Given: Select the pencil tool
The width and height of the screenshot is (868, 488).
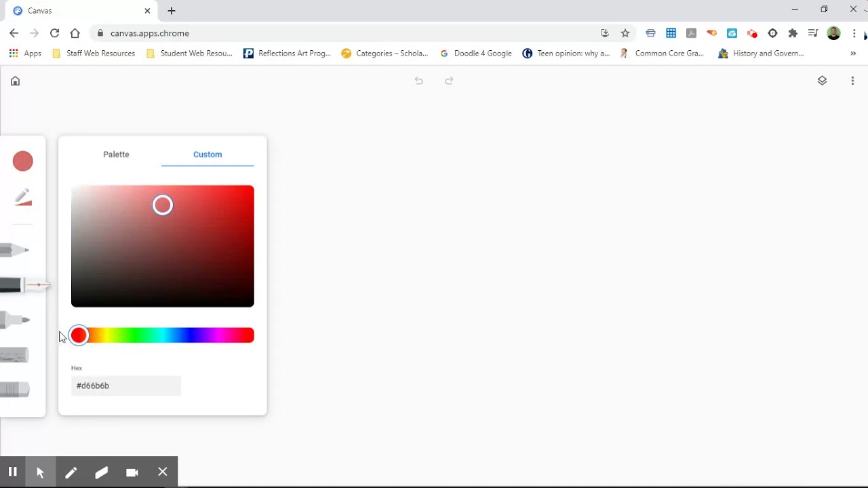Looking at the screenshot, I should pos(14,250).
